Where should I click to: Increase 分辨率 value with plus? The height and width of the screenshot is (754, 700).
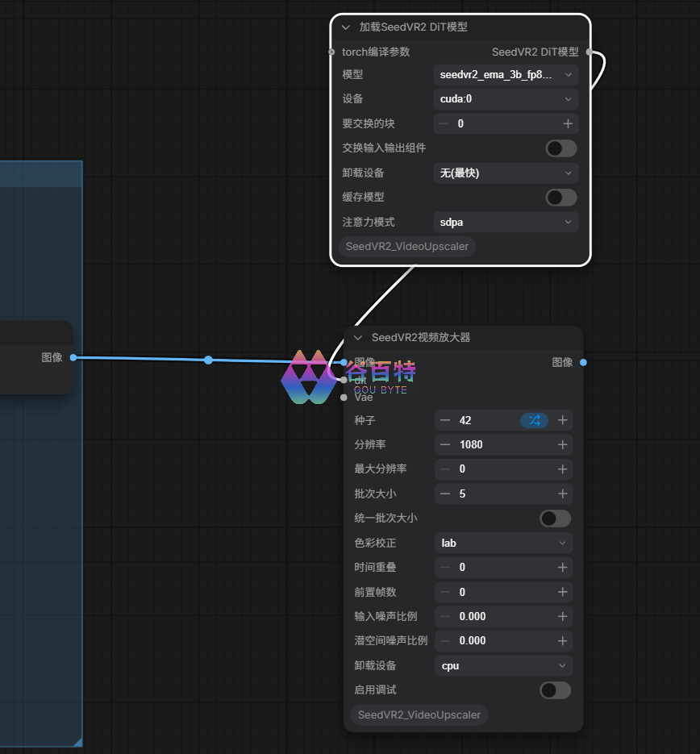point(563,445)
